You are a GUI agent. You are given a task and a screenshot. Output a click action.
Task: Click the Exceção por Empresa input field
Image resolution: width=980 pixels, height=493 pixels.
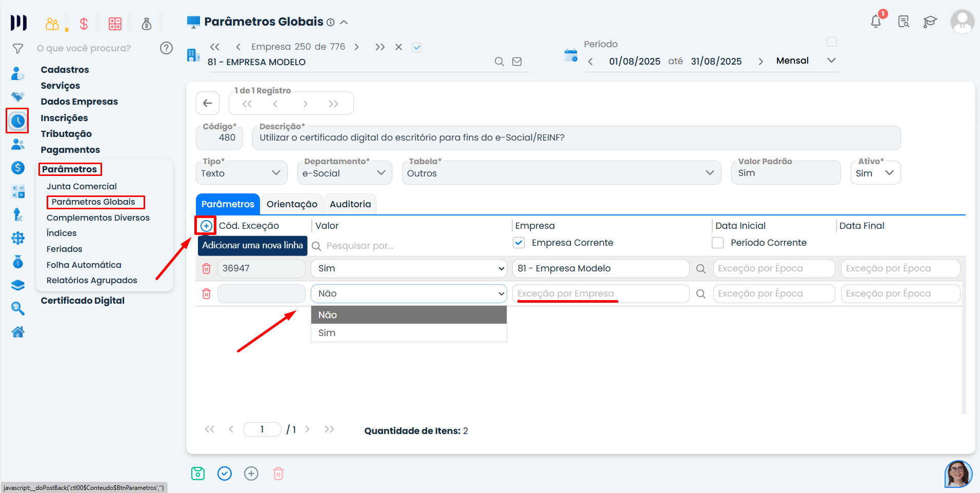click(600, 293)
